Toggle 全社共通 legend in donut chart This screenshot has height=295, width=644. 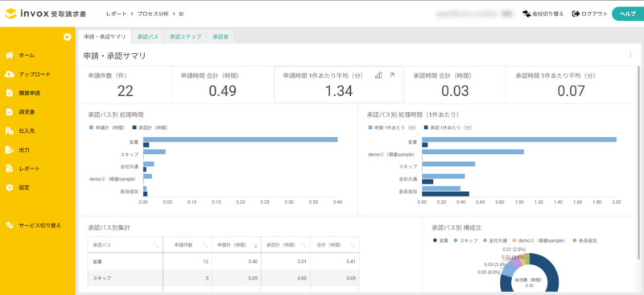[x=495, y=240]
